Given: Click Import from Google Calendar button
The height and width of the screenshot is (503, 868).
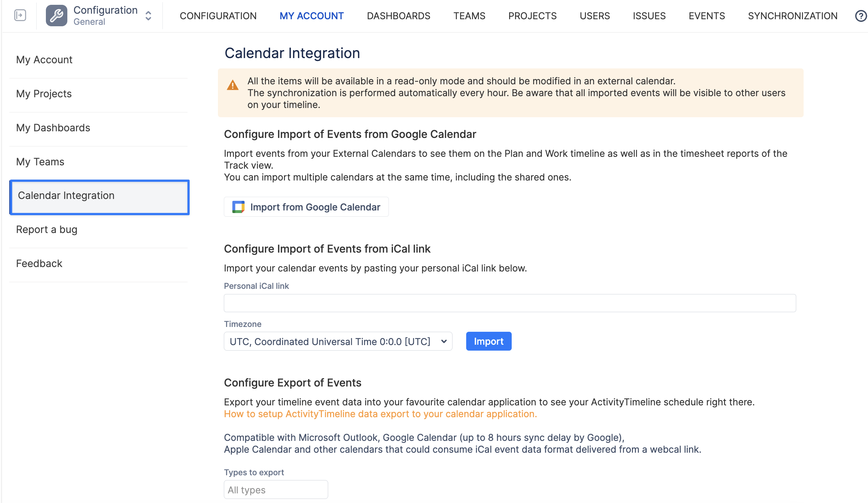Looking at the screenshot, I should (306, 207).
